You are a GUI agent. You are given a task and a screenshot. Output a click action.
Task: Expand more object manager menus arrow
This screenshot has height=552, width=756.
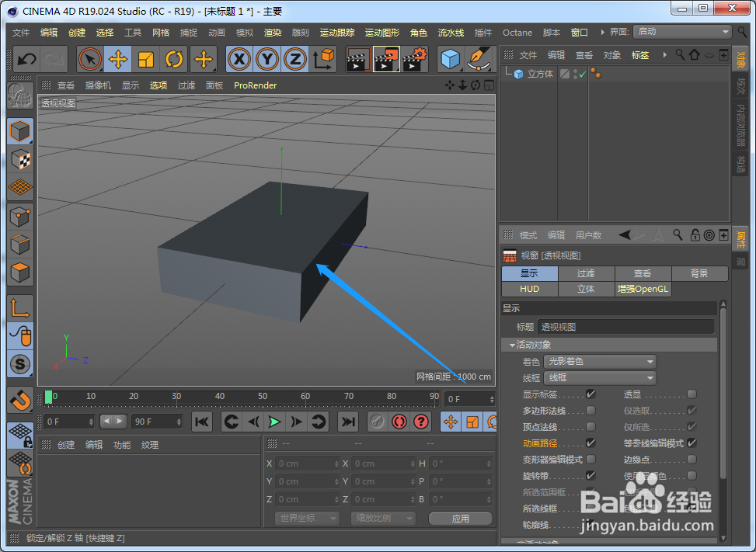tap(664, 55)
